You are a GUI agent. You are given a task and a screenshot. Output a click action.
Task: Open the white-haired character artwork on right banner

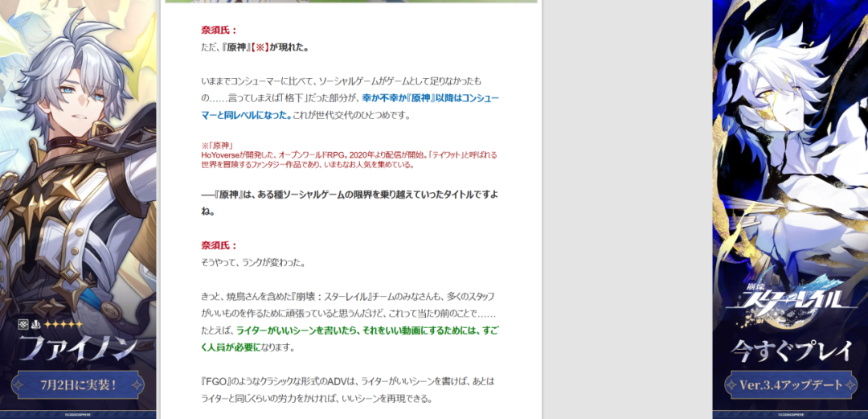pyautogui.click(x=790, y=138)
